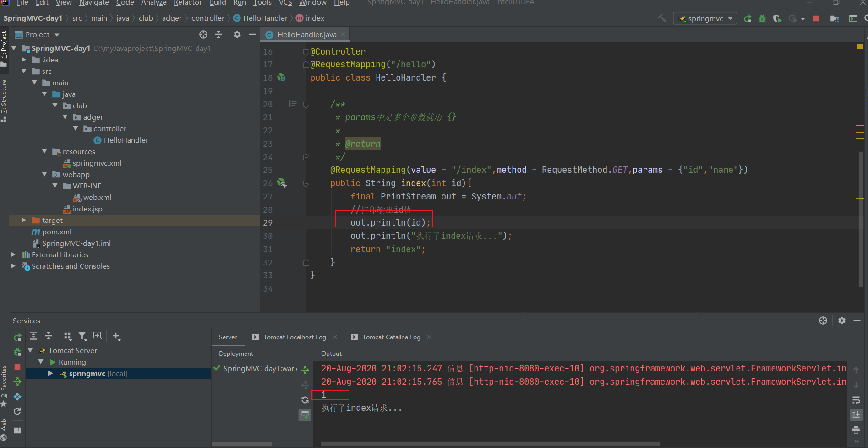Run springmvc with coverage
The image size is (868, 448).
777,18
